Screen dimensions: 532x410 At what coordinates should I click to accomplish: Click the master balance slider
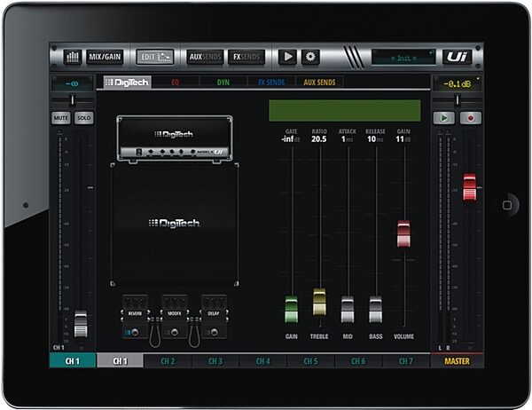(x=458, y=100)
